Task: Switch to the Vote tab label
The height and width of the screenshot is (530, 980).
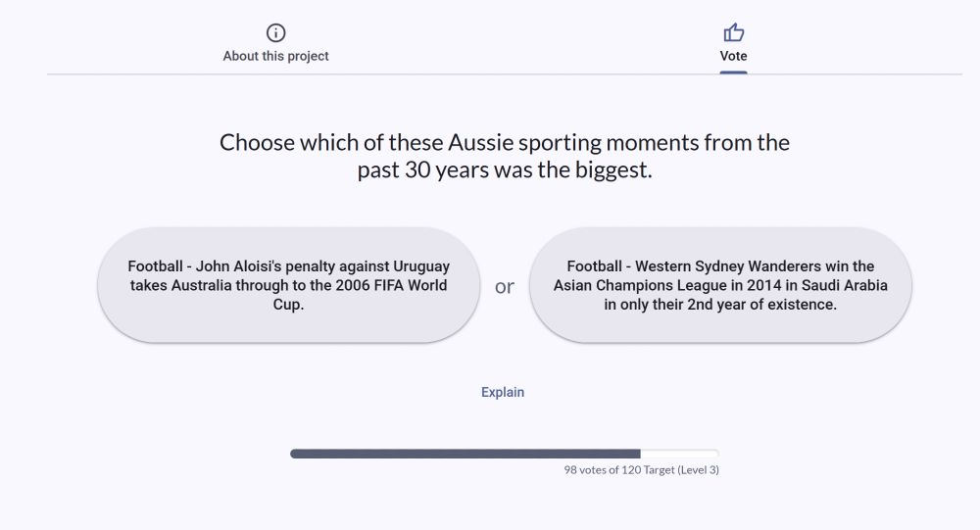Action: point(733,56)
